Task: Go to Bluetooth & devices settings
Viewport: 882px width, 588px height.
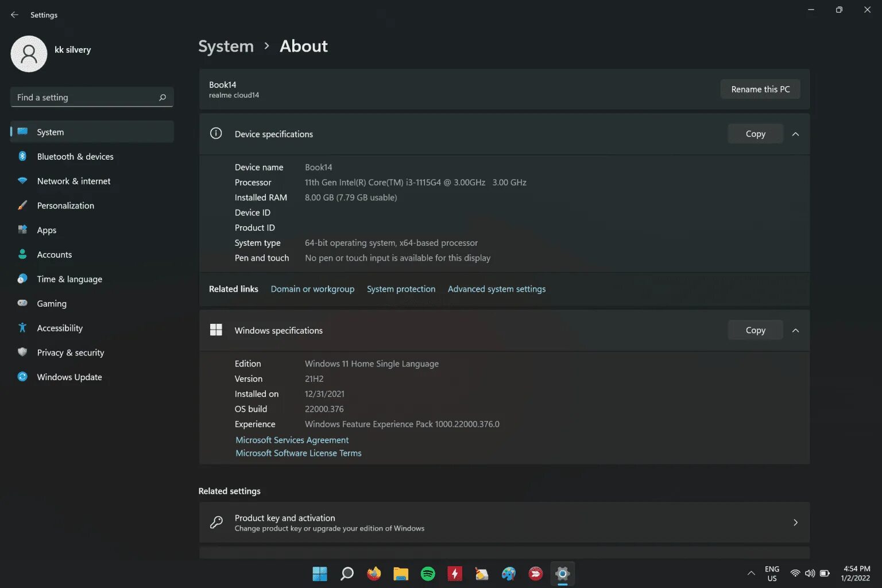Action: point(92,156)
